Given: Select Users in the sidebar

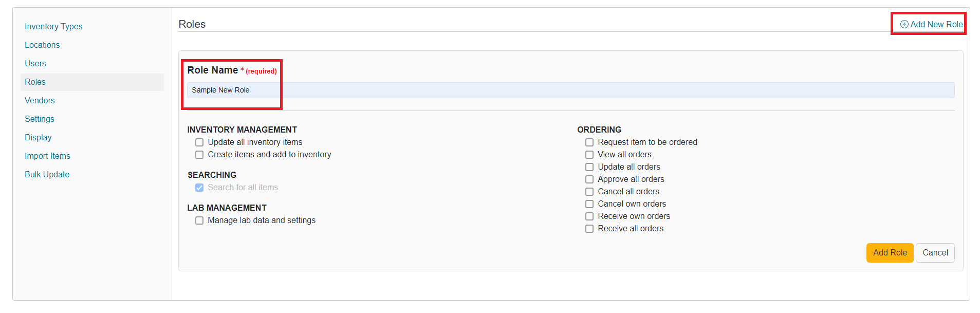Looking at the screenshot, I should coord(35,63).
